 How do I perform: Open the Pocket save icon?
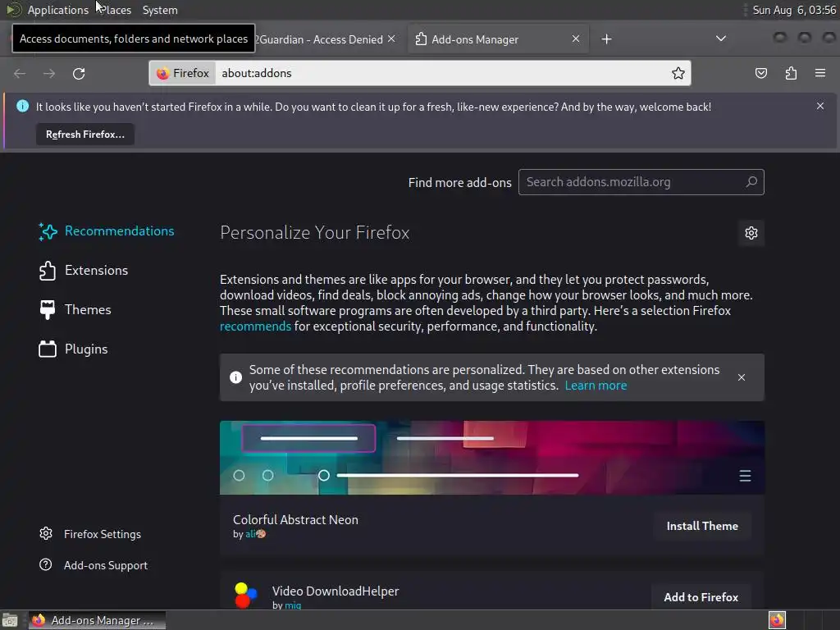(x=760, y=73)
